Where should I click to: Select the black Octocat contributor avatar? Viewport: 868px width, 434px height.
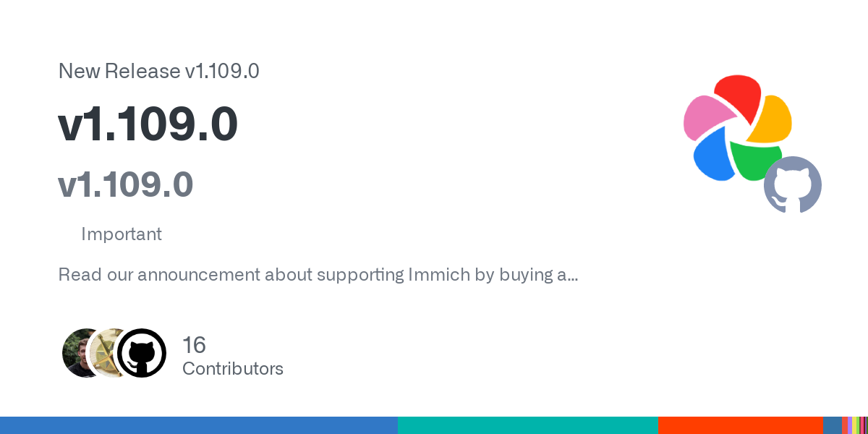(142, 353)
